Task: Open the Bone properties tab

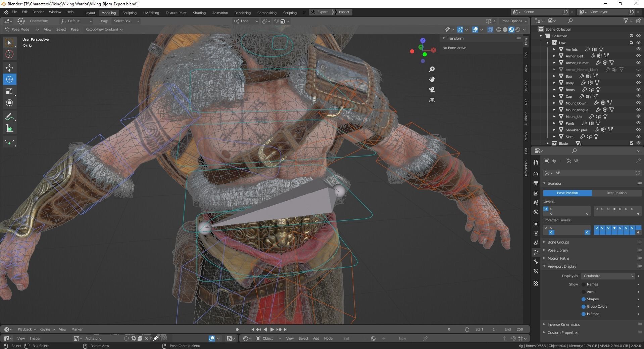Action: click(x=536, y=261)
